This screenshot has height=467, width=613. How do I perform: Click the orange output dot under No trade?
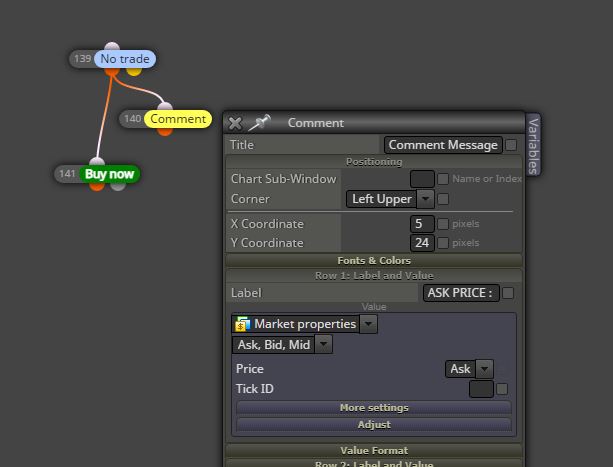pyautogui.click(x=112, y=72)
